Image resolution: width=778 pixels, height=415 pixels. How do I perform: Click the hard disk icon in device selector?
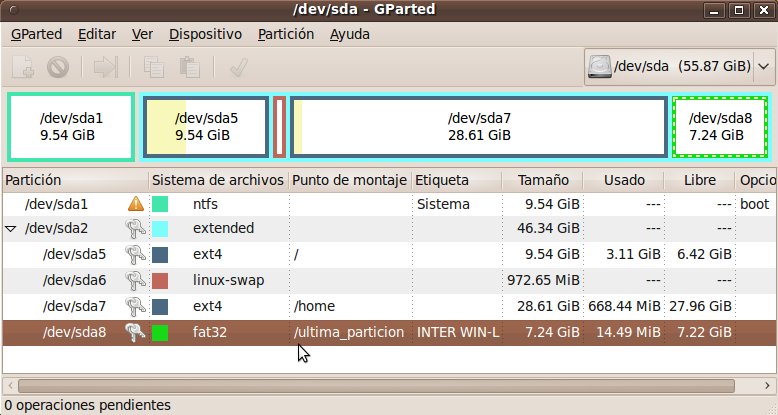point(599,67)
